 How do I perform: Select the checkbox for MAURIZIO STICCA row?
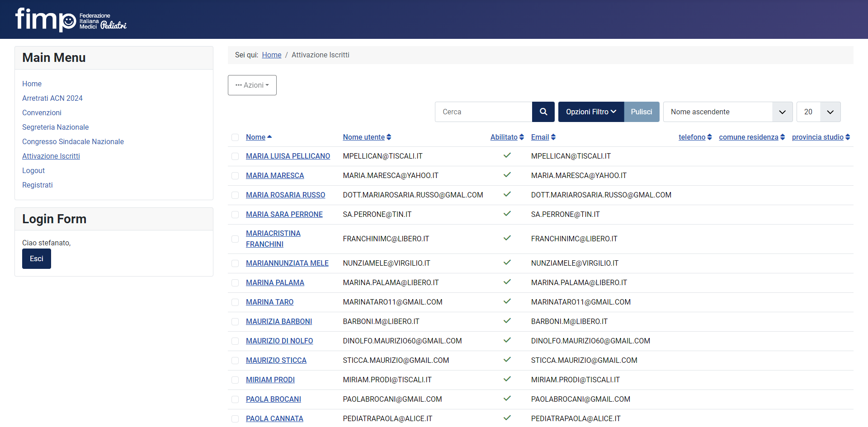235,361
